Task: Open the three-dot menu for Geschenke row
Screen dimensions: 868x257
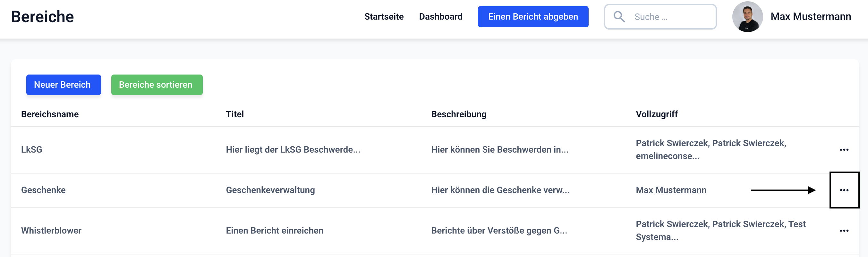Action: point(844,190)
